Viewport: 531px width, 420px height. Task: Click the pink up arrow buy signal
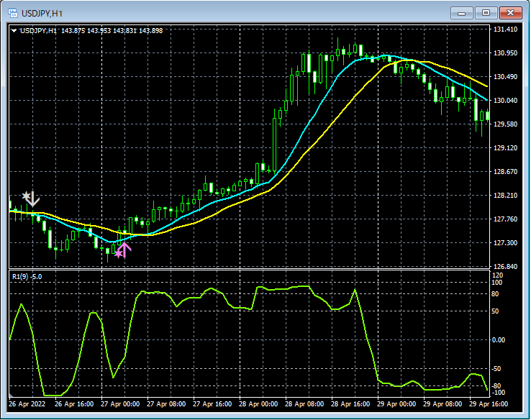click(124, 250)
